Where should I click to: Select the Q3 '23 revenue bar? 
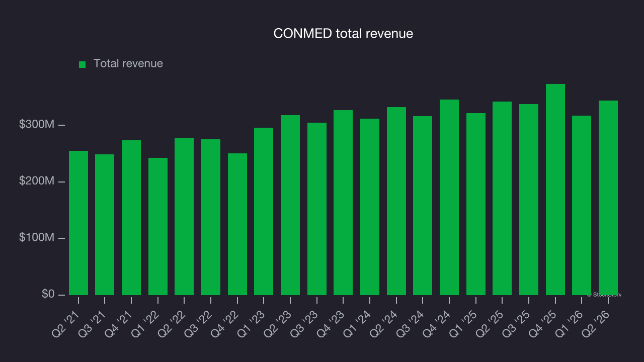(317, 209)
